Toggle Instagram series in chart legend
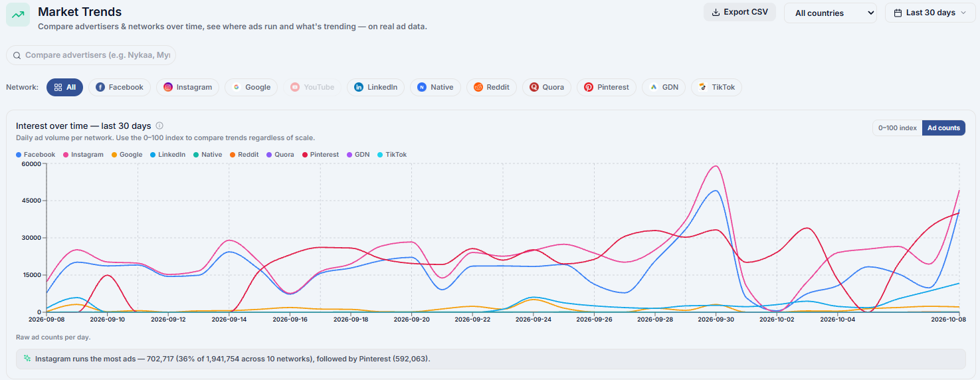The image size is (980, 380). coord(83,155)
